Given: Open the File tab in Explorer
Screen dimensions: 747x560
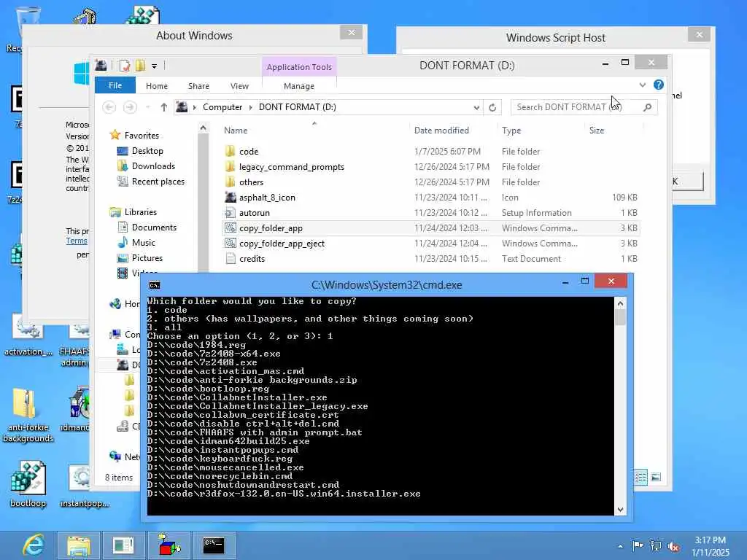Looking at the screenshot, I should click(115, 85).
